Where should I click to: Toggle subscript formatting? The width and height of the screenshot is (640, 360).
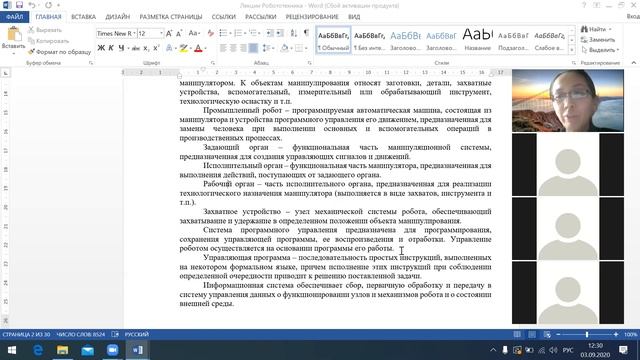point(146,48)
